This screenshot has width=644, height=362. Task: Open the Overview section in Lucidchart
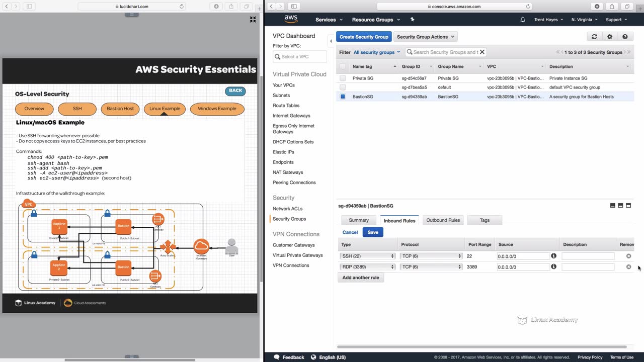click(34, 109)
